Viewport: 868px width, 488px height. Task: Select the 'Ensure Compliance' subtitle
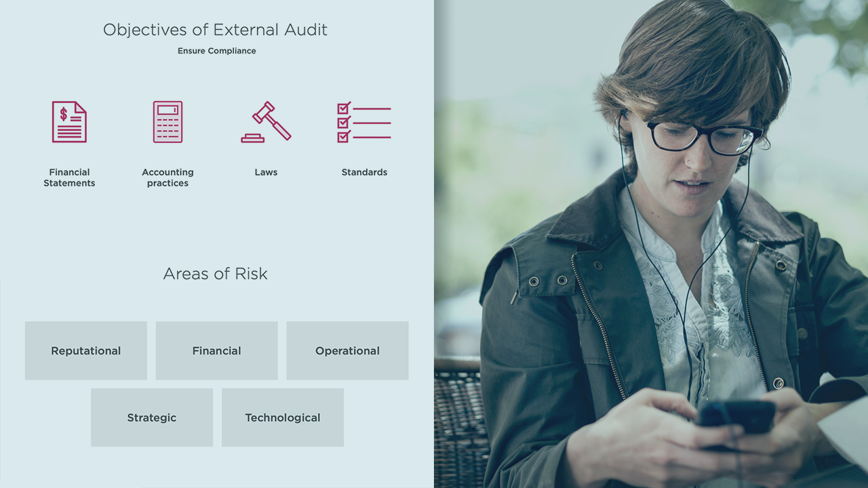click(x=216, y=51)
